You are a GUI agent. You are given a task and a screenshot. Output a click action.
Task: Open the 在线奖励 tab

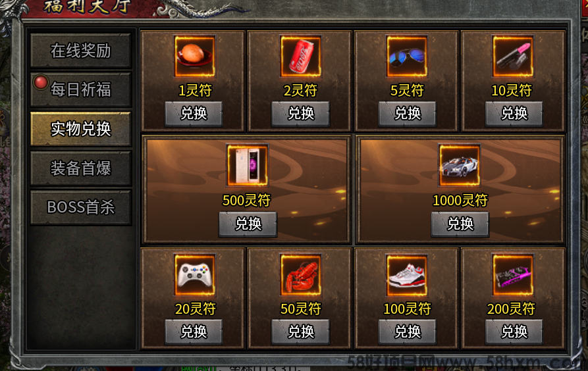[x=80, y=51]
